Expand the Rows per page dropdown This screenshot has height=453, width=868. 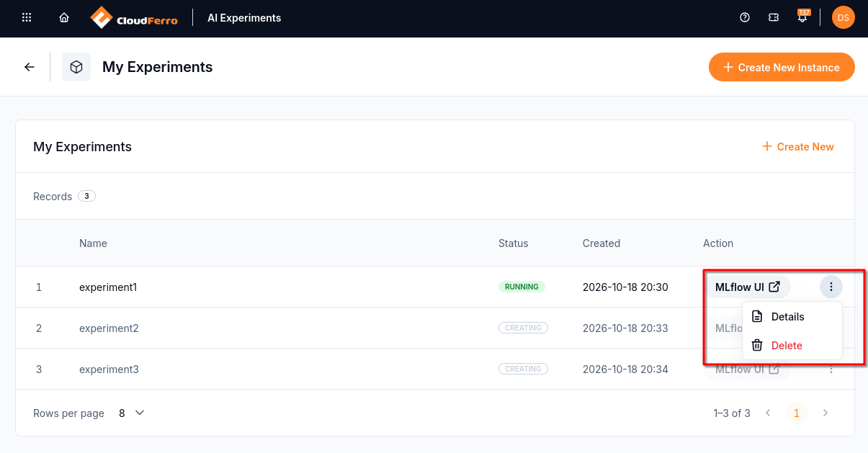tap(132, 413)
